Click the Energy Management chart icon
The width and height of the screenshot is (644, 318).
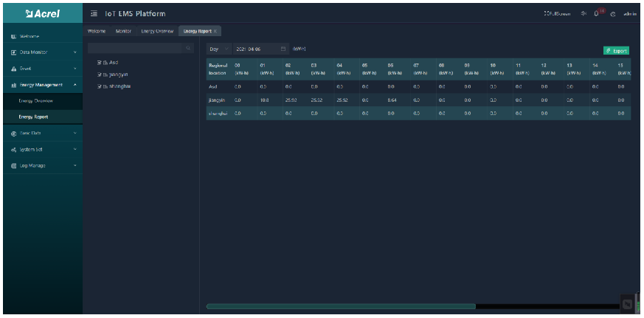click(x=13, y=85)
